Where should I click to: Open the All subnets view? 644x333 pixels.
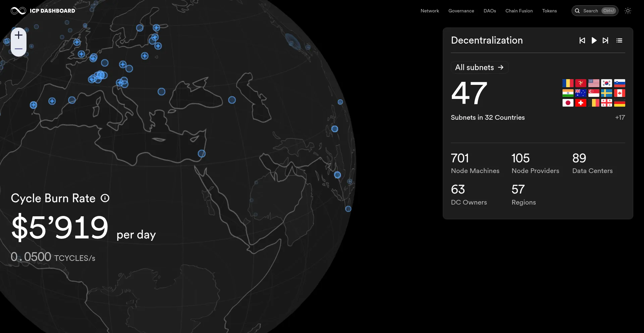479,67
